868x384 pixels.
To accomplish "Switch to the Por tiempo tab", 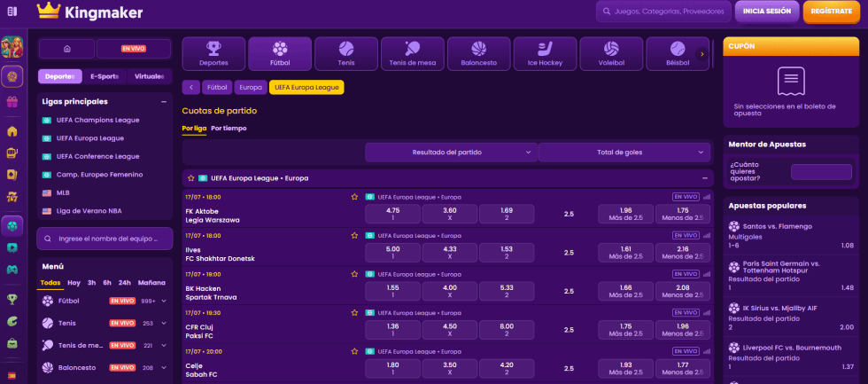I will 229,129.
